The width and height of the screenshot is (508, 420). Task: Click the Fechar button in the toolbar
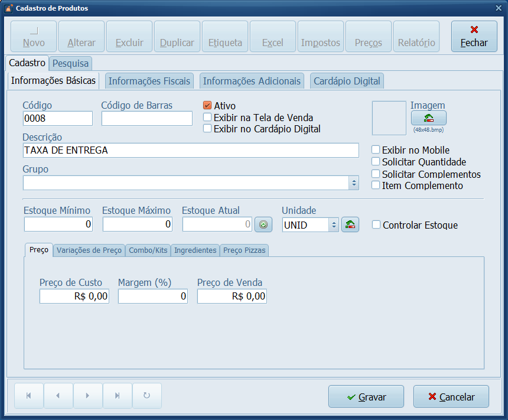point(474,37)
